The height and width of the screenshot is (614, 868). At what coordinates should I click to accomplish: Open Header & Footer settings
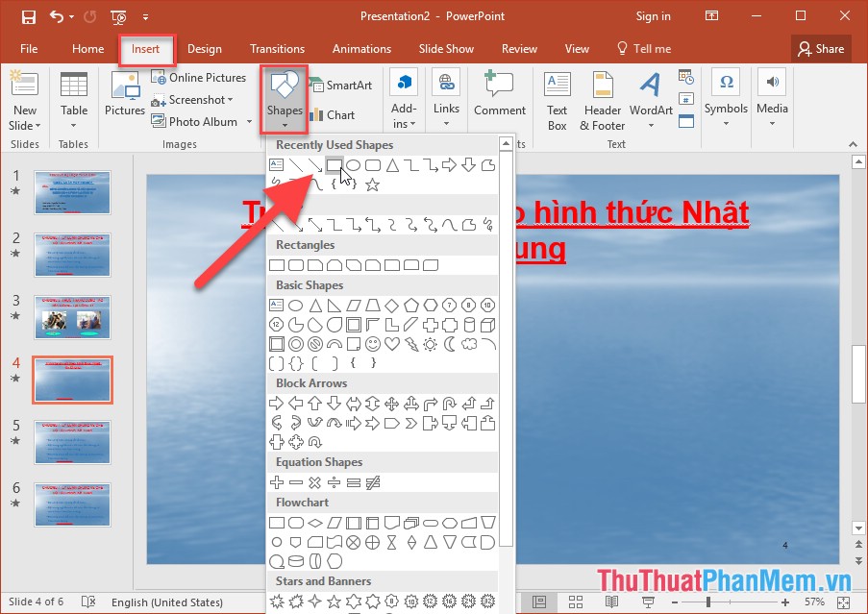(x=602, y=100)
